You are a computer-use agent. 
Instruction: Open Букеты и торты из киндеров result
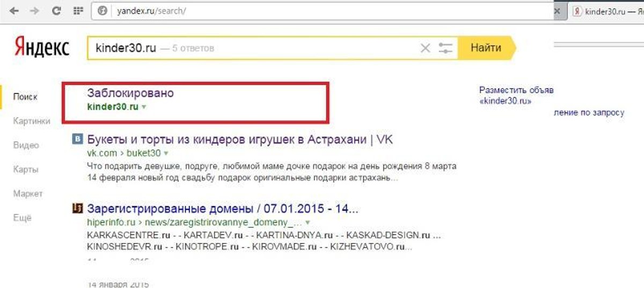click(240, 140)
